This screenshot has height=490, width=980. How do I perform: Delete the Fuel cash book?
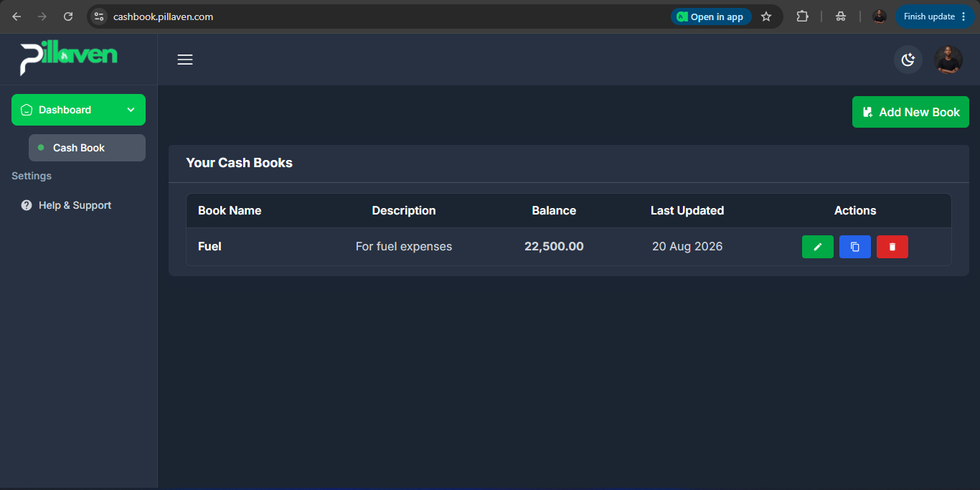click(x=892, y=247)
